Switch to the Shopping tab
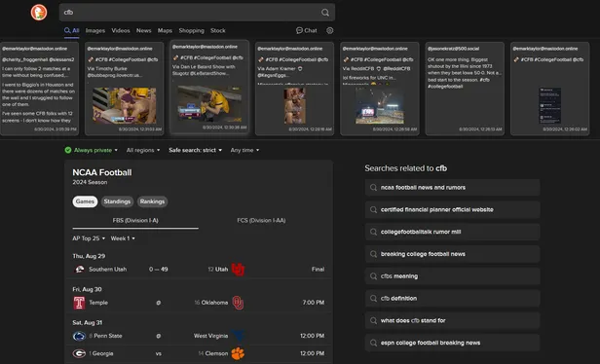 pos(191,30)
